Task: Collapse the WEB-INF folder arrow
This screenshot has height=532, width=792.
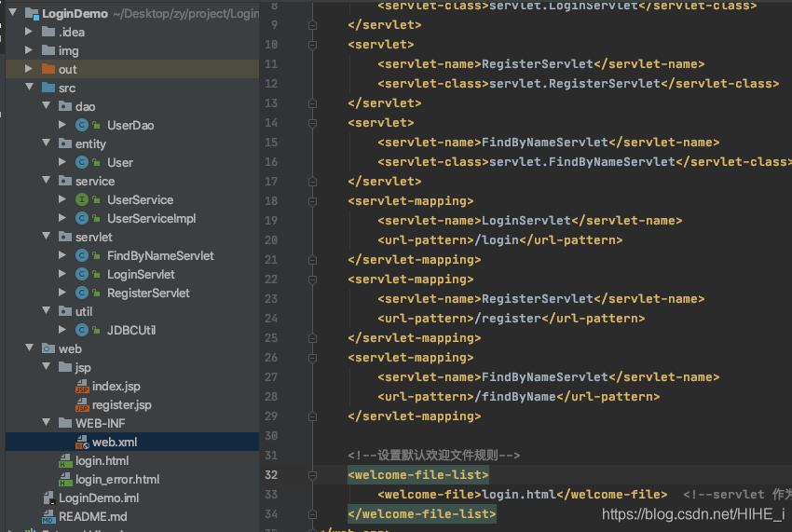Action: pyautogui.click(x=46, y=423)
